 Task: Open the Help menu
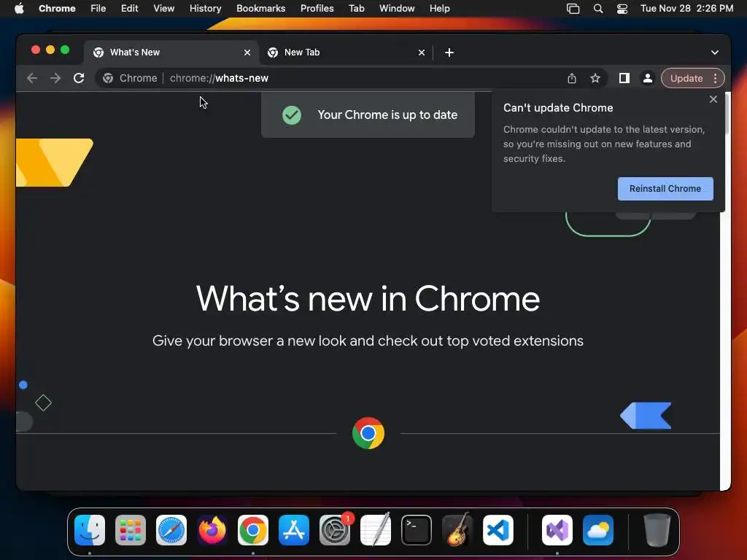coord(439,9)
